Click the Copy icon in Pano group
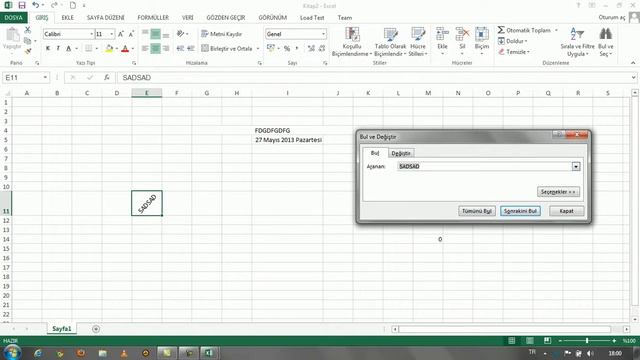640x360 pixels. [27, 41]
